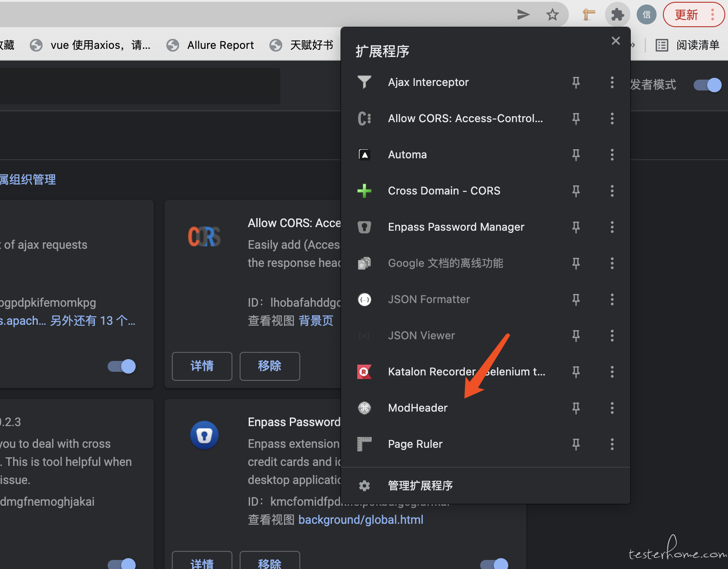The image size is (728, 569).
Task: Open the '另外还有 13 个' sites link
Action: click(x=93, y=321)
